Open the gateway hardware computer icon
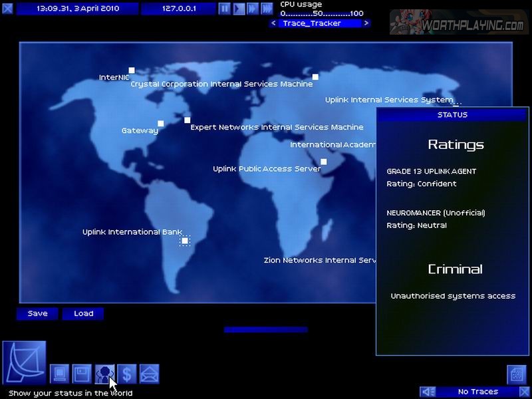The width and height of the screenshot is (532, 399). click(61, 374)
